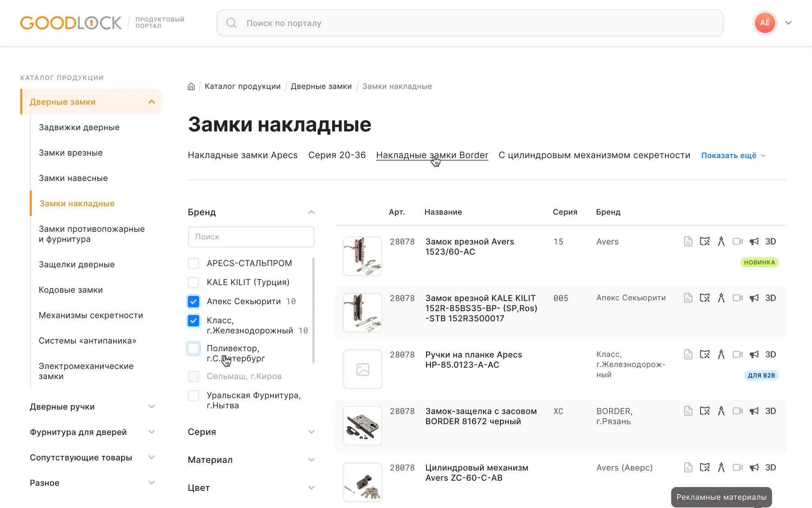Open Кодовые замки in sidebar
This screenshot has height=508, width=812.
71,290
